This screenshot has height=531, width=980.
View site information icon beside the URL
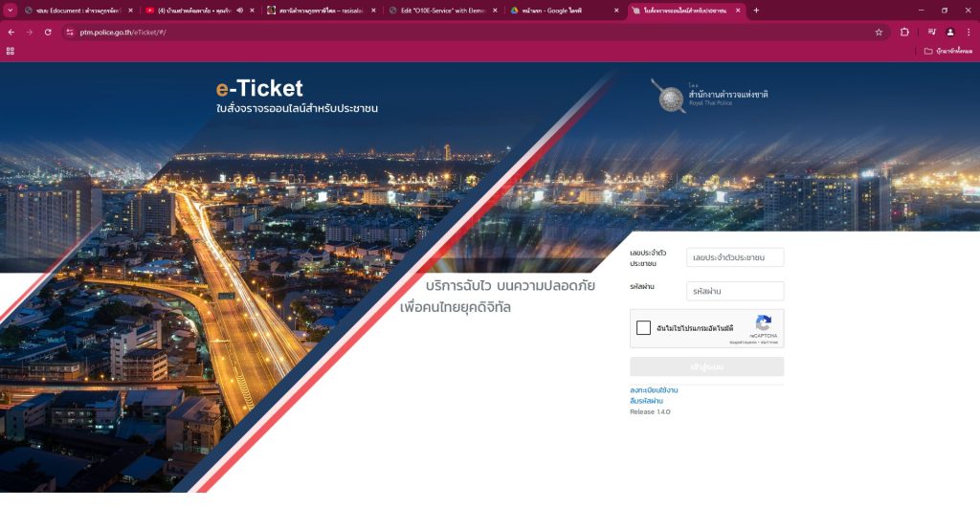click(69, 32)
